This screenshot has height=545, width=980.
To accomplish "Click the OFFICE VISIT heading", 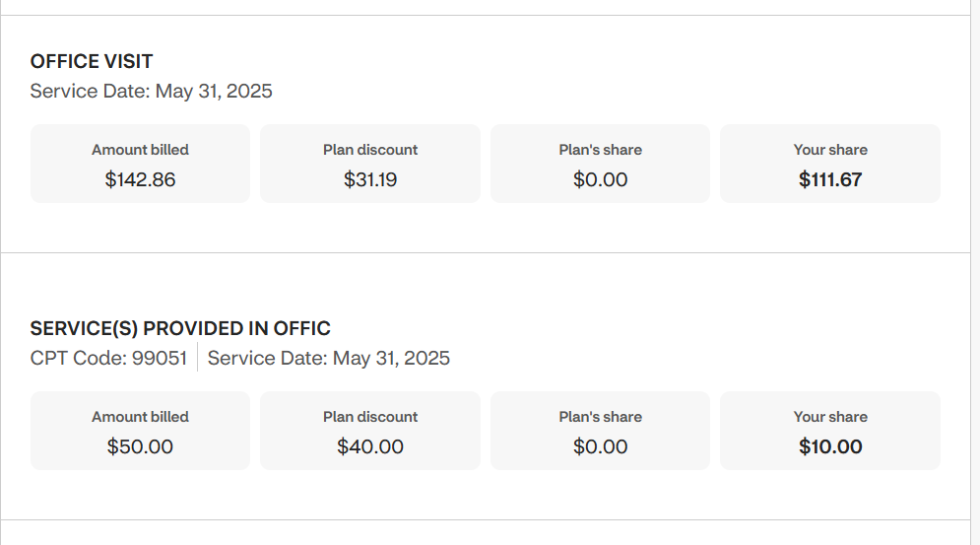I will tap(92, 61).
